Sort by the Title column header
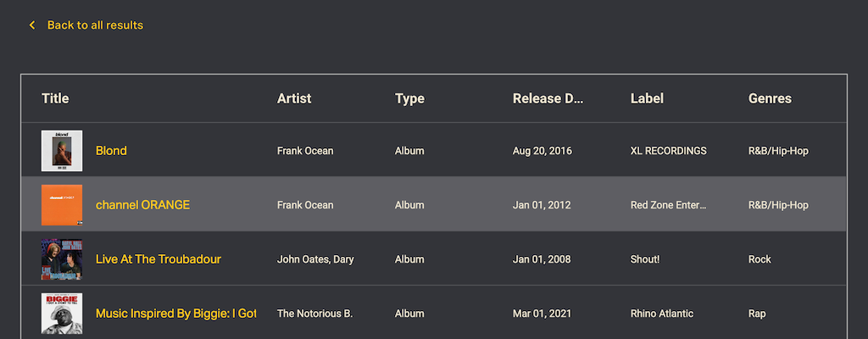This screenshot has height=339, width=868. pyautogui.click(x=55, y=98)
